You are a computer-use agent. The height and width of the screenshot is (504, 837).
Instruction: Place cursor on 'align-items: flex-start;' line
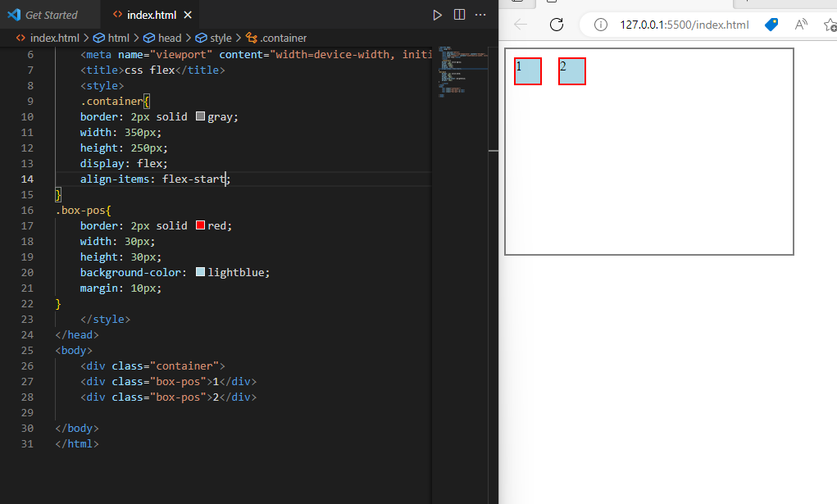point(155,179)
